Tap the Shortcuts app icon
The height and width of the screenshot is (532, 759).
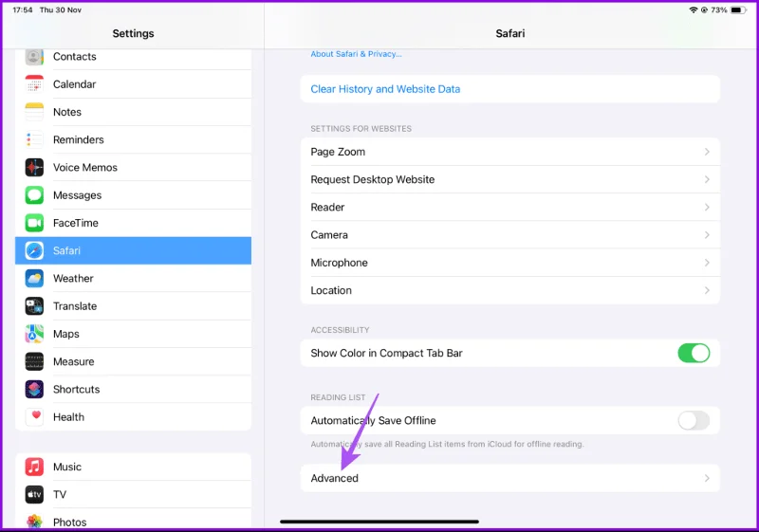pyautogui.click(x=34, y=390)
